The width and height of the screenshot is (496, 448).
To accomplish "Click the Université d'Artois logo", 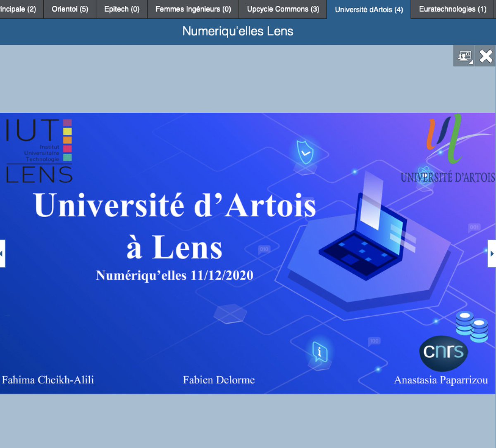I will (448, 149).
